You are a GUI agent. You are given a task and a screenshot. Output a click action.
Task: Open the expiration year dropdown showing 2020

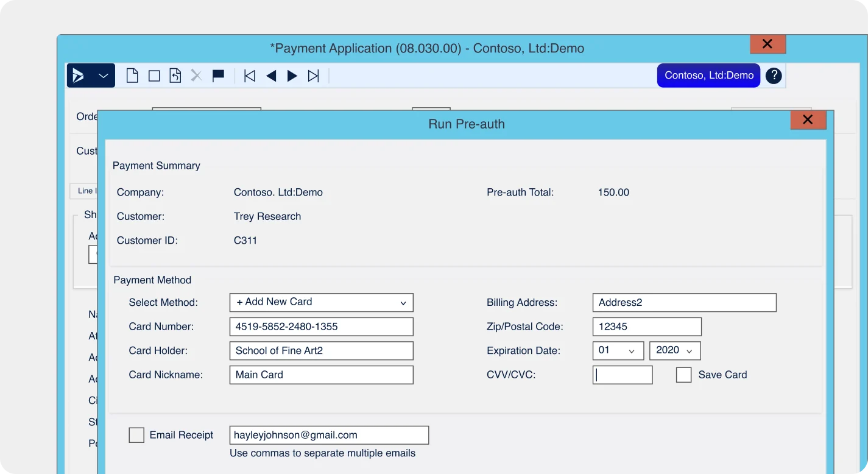675,350
